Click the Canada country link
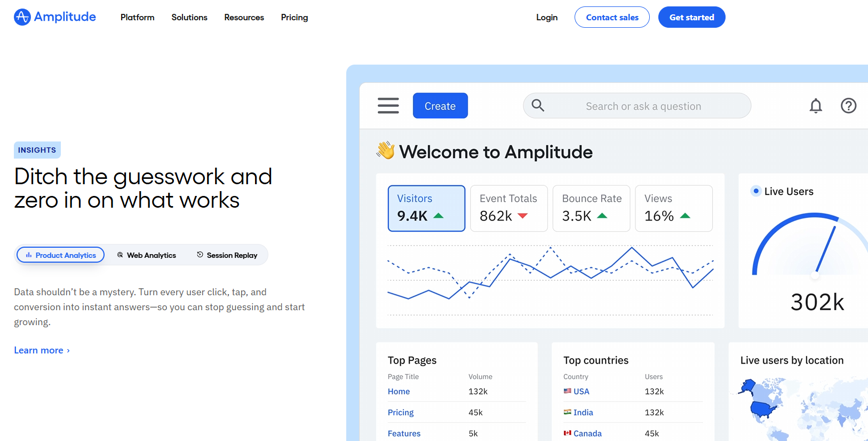868x441 pixels. coord(587,434)
